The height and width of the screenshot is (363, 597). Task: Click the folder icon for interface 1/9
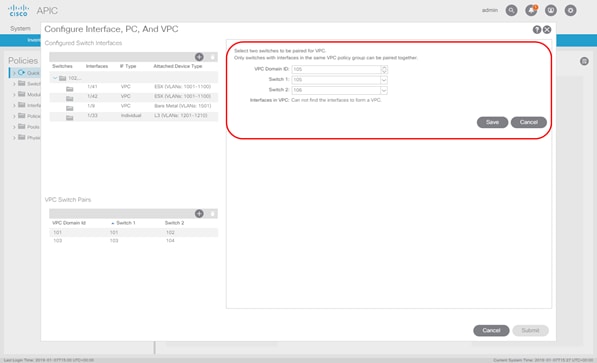tap(70, 108)
